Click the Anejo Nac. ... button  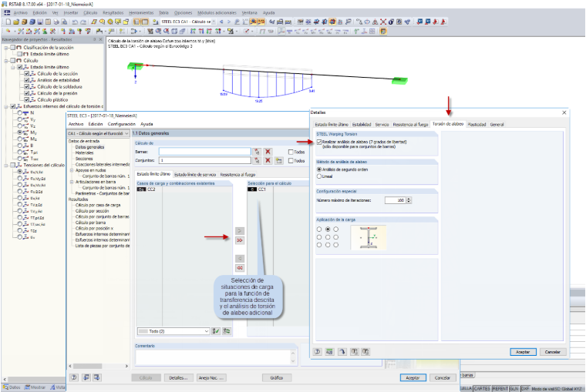pyautogui.click(x=211, y=378)
